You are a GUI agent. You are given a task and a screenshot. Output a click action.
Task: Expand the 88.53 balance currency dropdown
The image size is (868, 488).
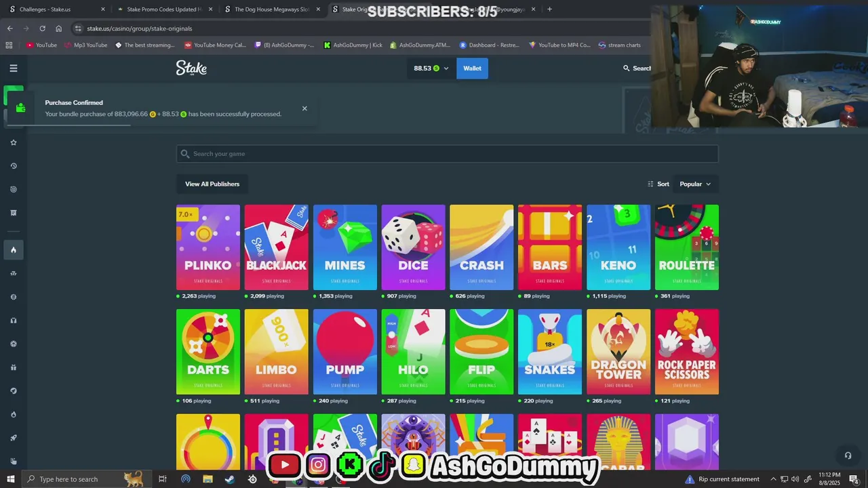coord(431,68)
